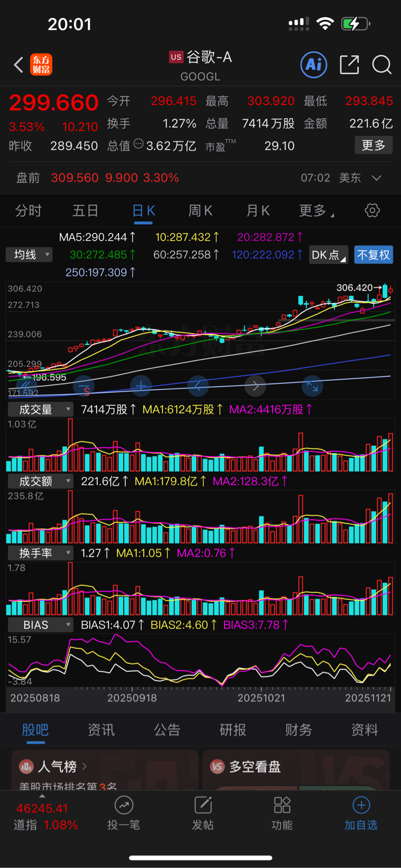Tap the cellular signal icon
Viewport: 401px width, 868px height.
[299, 24]
